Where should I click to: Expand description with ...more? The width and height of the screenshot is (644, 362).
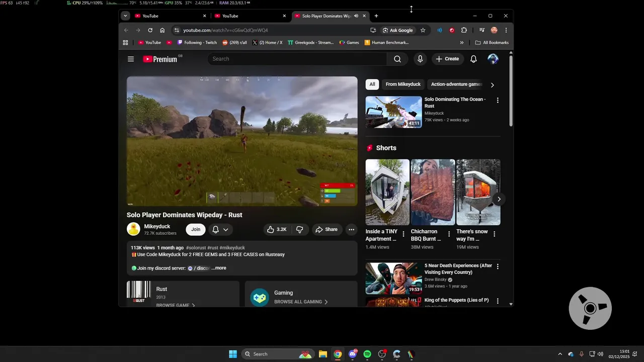(219, 268)
